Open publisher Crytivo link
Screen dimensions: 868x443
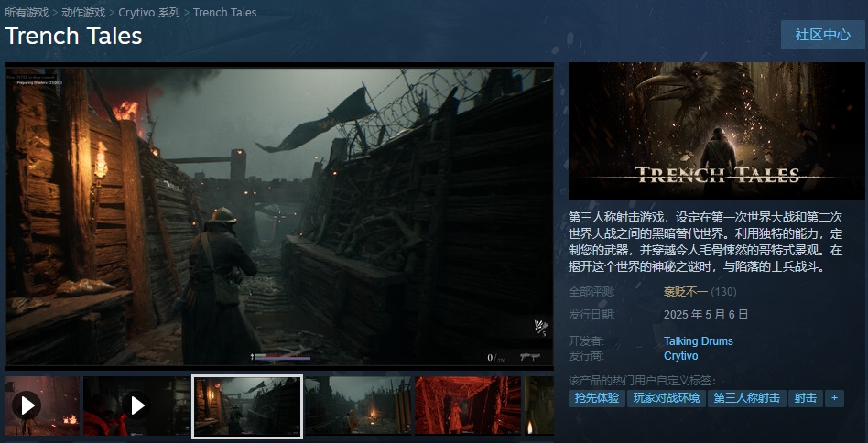tap(681, 356)
